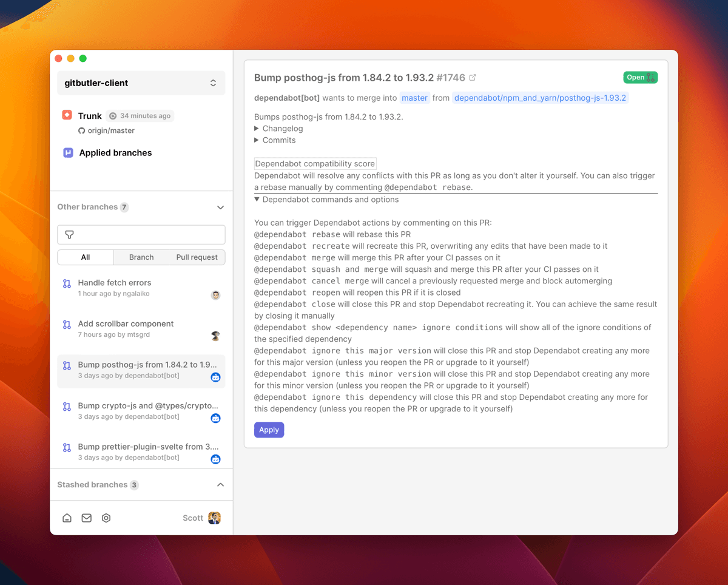The image size is (728, 585).
Task: Click the Open status badge
Action: coord(640,78)
